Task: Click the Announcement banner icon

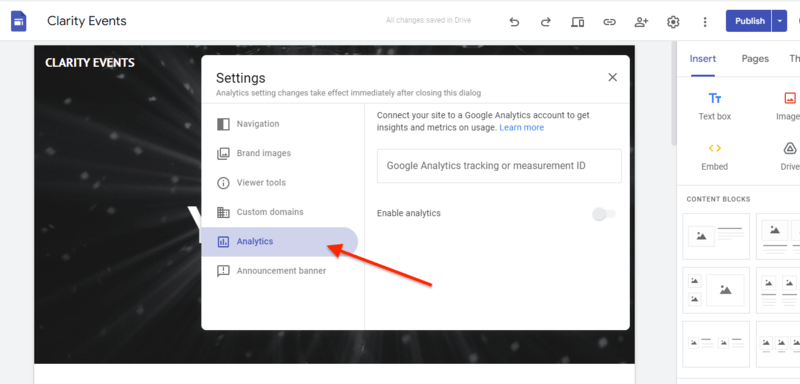Action: click(x=223, y=271)
